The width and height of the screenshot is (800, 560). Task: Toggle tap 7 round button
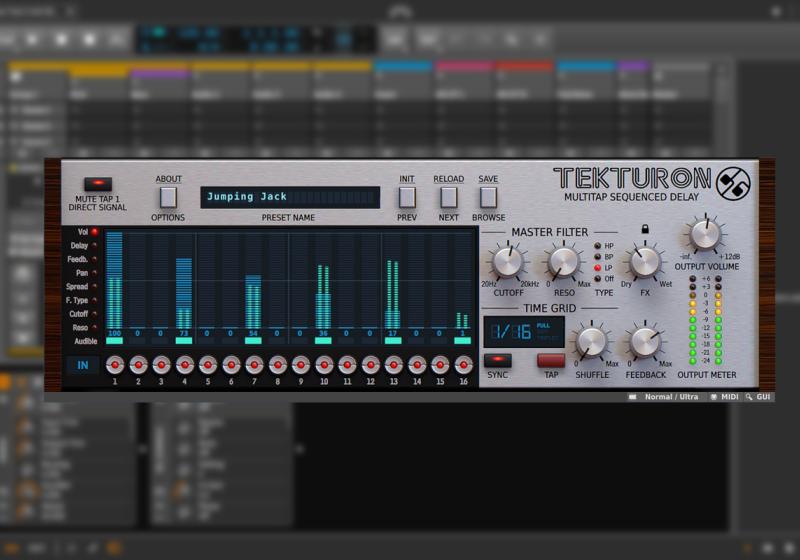point(254,364)
